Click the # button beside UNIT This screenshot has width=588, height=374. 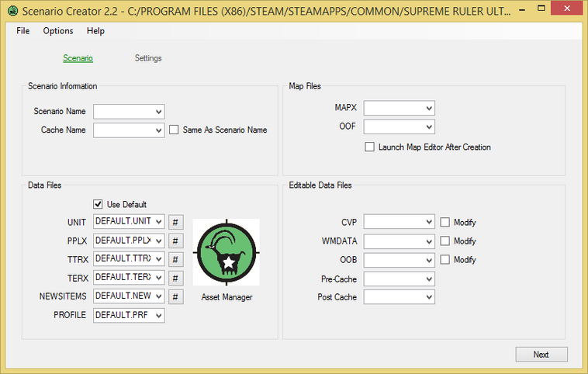click(175, 222)
